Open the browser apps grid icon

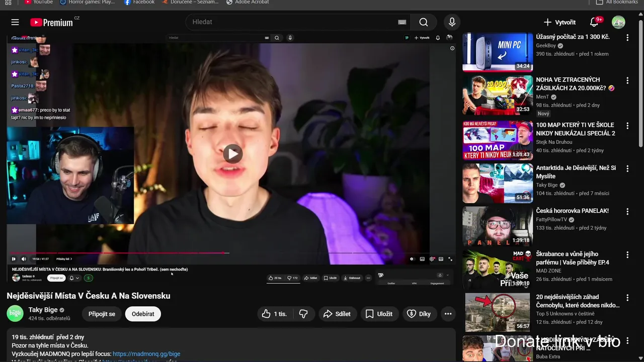tap(8, 2)
